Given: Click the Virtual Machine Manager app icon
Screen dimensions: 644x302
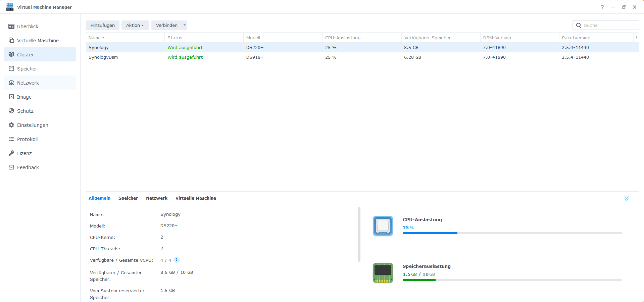Looking at the screenshot, I should click(x=10, y=7).
